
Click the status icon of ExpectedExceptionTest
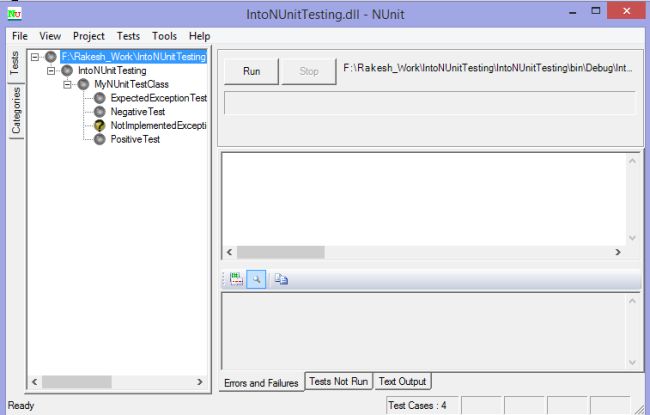(99, 98)
